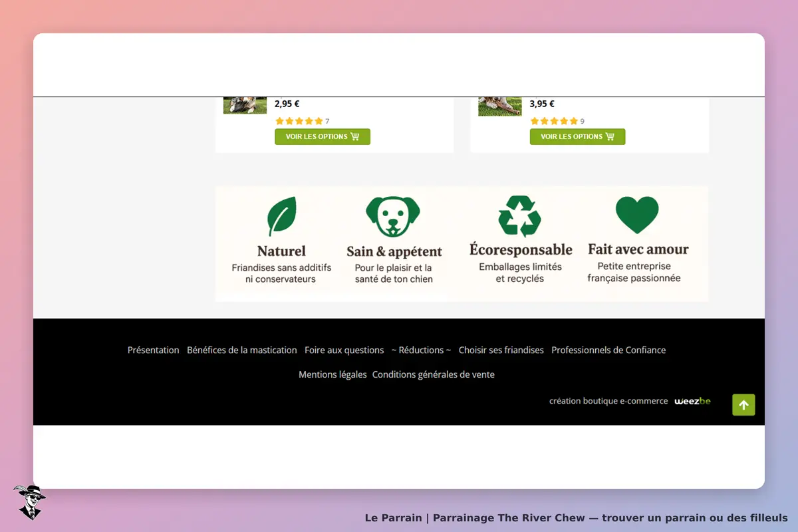Image resolution: width=798 pixels, height=532 pixels.
Task: Click the weezbe logo in footer
Action: [x=692, y=401]
